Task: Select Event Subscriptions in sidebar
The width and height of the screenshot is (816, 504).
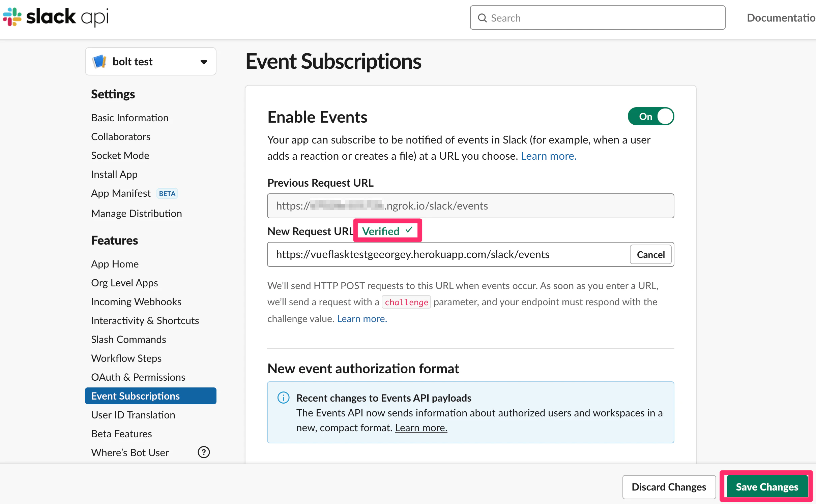Action: pos(150,396)
